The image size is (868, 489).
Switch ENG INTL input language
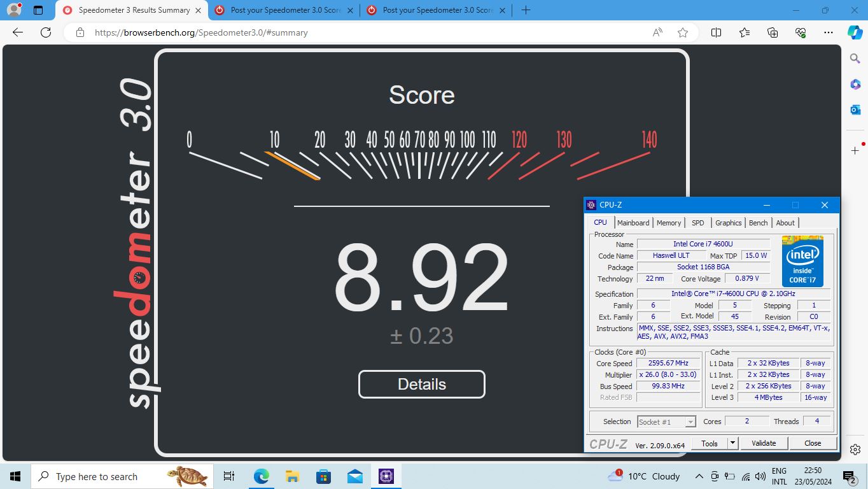pos(780,476)
